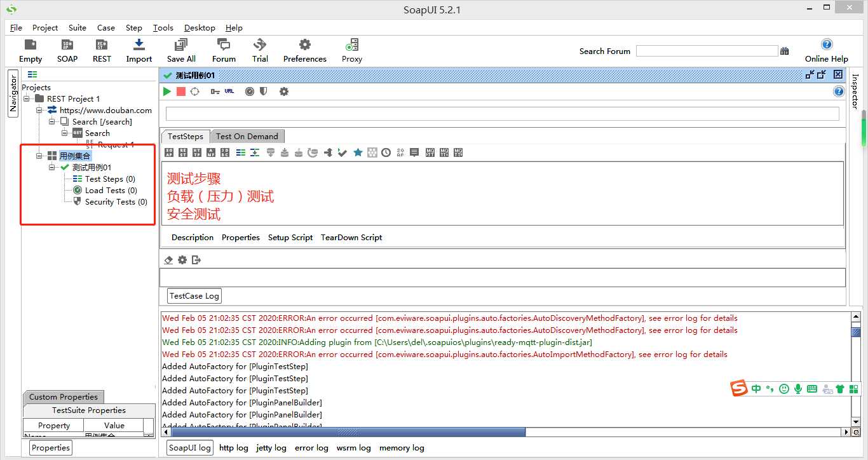Run the test case with green play button
The image size is (868, 460).
pyautogui.click(x=166, y=91)
